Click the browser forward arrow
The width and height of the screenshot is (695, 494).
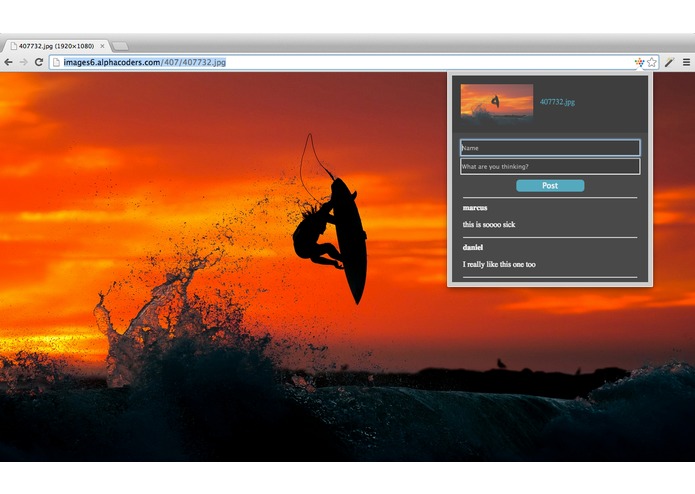click(x=24, y=62)
